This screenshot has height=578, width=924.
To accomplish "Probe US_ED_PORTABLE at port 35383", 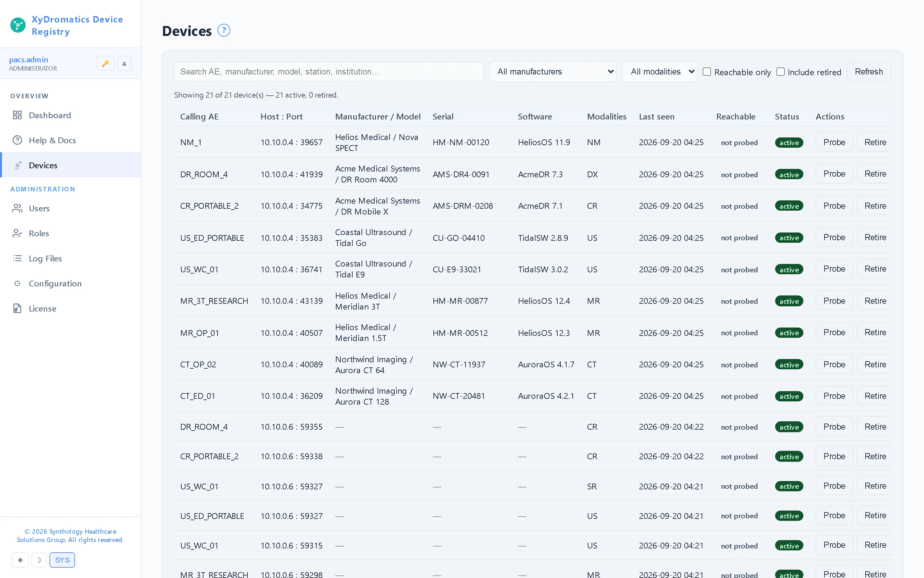I will [834, 237].
